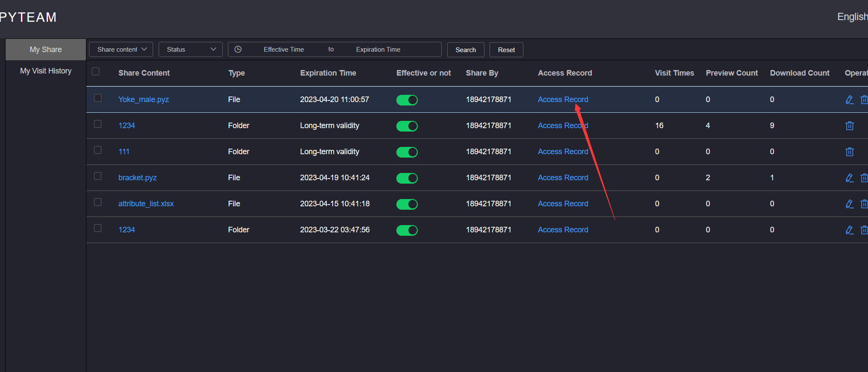
Task: Click the edit pencil icon for Yoke_male.pyz
Action: point(850,100)
